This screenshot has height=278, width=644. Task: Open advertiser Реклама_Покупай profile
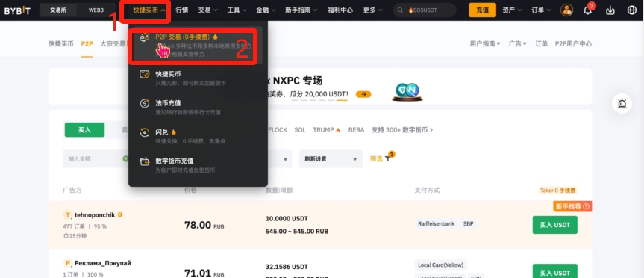tap(103, 263)
